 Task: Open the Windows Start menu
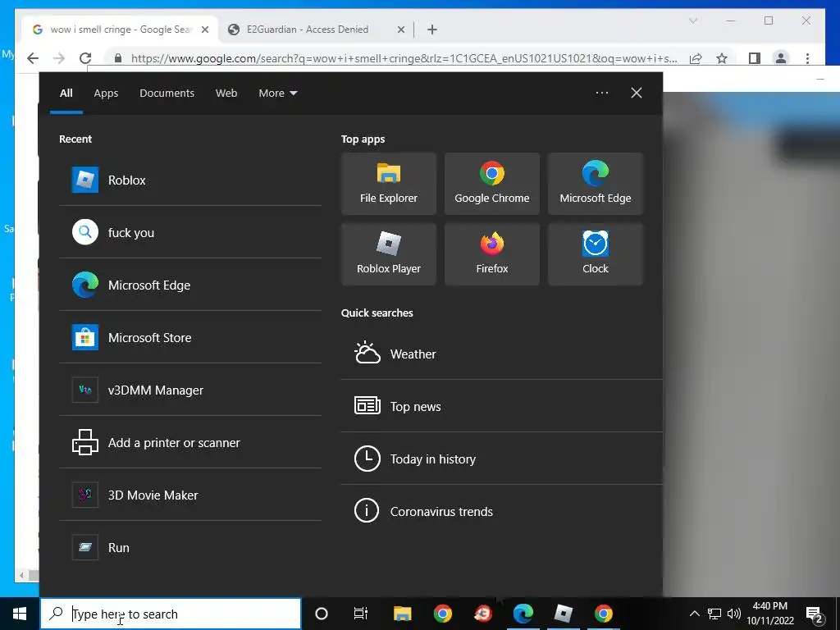pyautogui.click(x=20, y=614)
